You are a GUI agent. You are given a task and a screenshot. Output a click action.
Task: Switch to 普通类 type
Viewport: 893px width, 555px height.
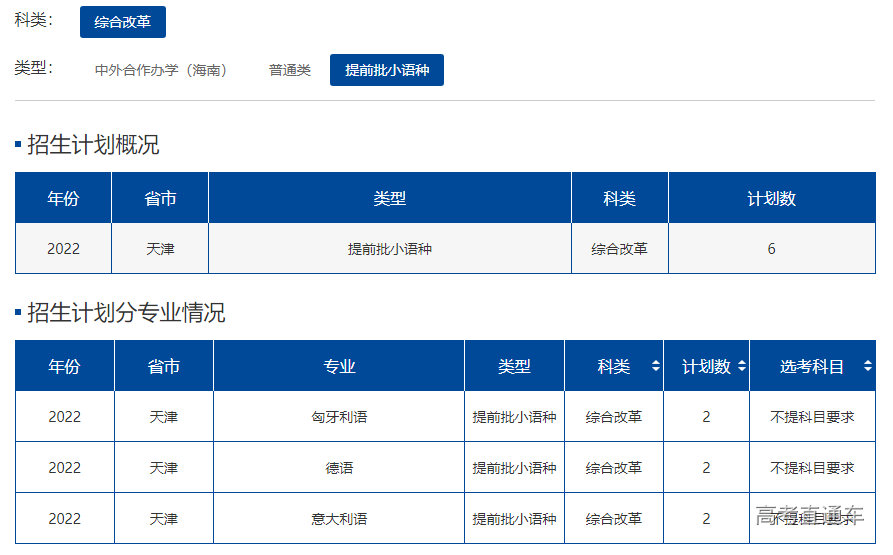[x=290, y=70]
